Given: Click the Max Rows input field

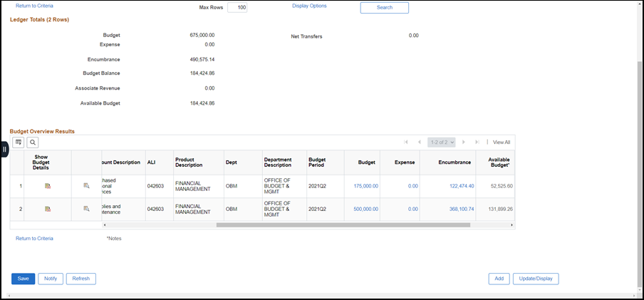Looking at the screenshot, I should [237, 8].
